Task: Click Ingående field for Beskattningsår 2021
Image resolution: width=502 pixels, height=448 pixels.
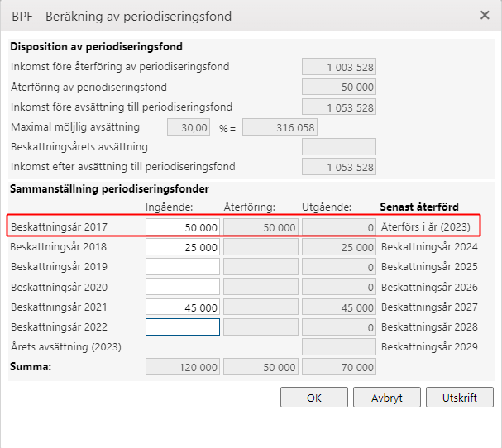Action: click(183, 307)
